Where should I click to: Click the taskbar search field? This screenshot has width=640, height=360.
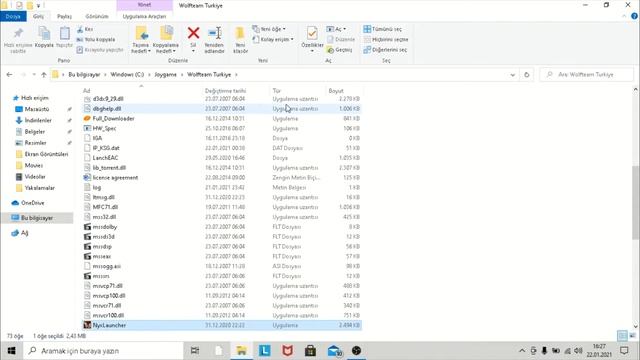(x=103, y=351)
